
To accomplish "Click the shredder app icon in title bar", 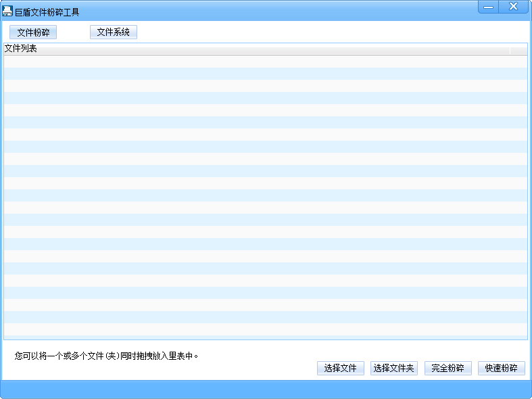I will pos(7,11).
